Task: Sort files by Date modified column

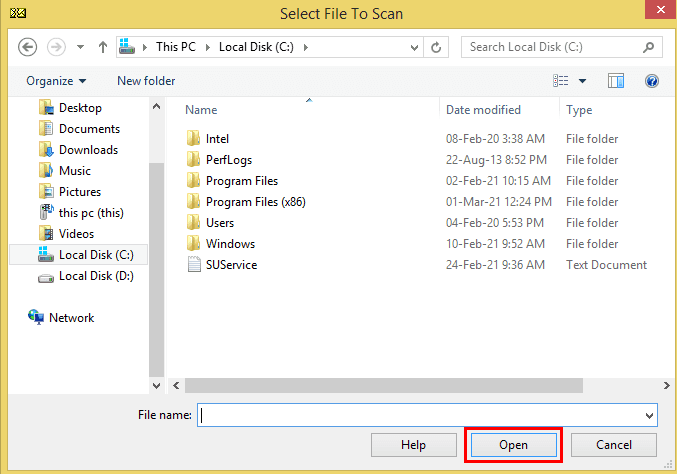Action: pyautogui.click(x=483, y=110)
